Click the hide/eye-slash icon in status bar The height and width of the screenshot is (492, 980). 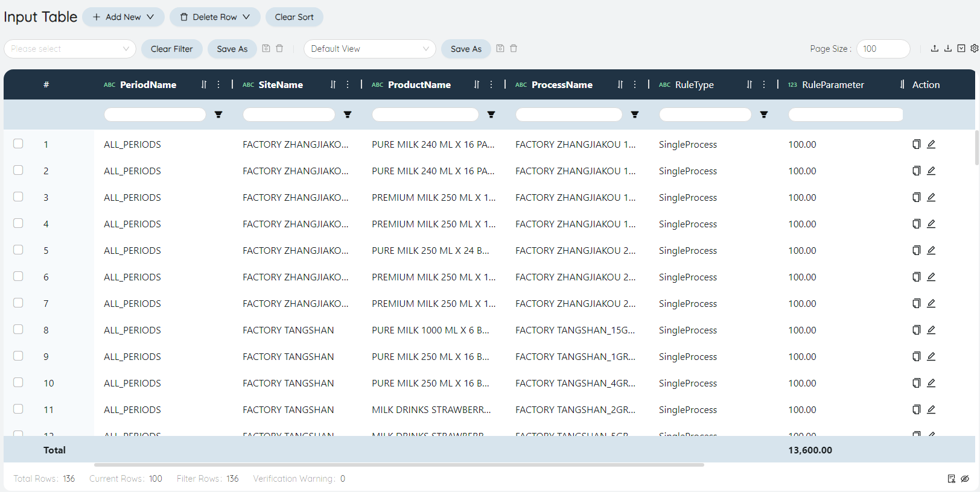point(965,479)
